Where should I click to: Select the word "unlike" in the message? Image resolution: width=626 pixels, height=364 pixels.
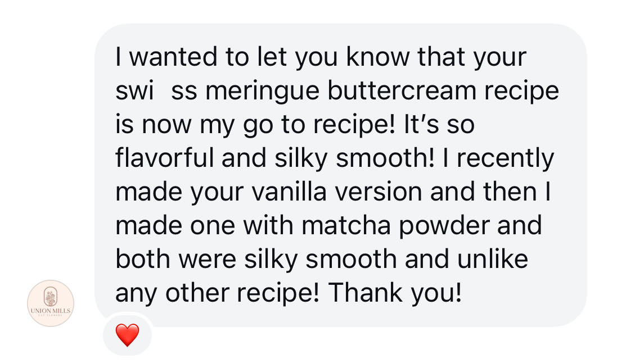click(x=493, y=259)
